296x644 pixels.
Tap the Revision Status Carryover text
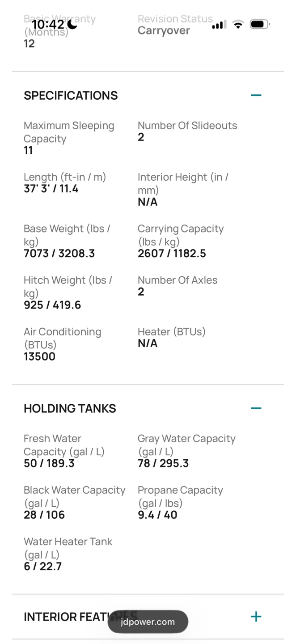164,31
